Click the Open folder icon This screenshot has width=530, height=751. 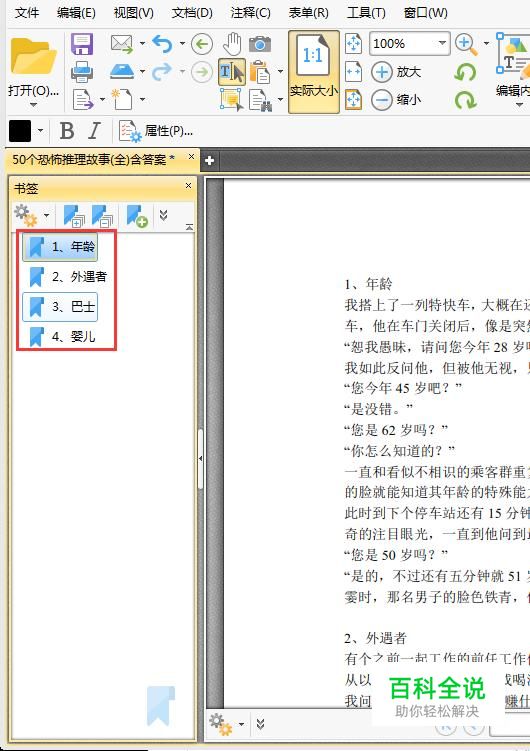33,57
